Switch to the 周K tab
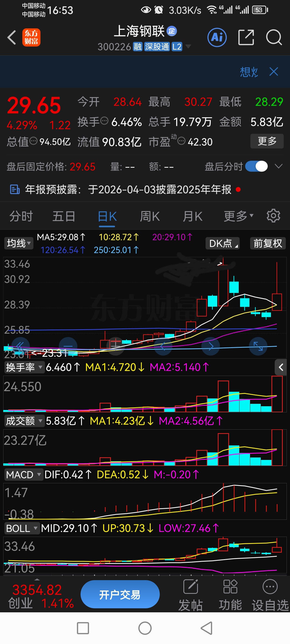 [x=150, y=216]
